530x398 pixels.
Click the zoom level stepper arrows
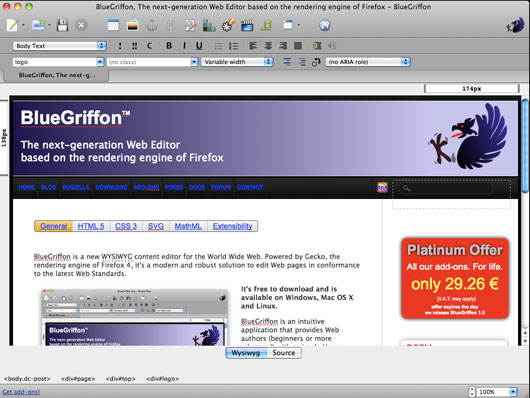(x=472, y=392)
